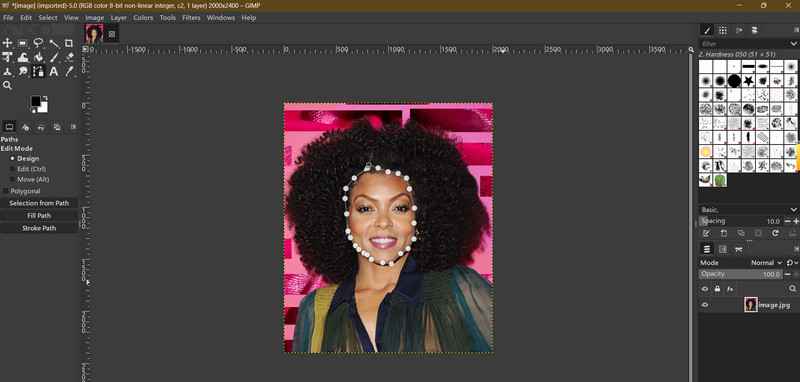800x382 pixels.
Task: Open the Patterns tab in brushes dock
Action: tap(722, 30)
